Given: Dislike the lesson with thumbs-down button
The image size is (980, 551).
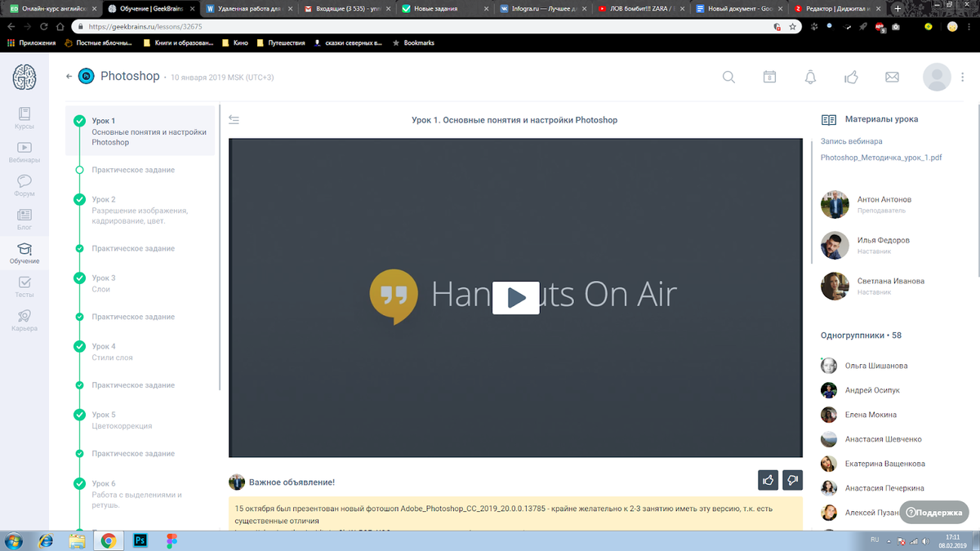Looking at the screenshot, I should click(x=792, y=481).
